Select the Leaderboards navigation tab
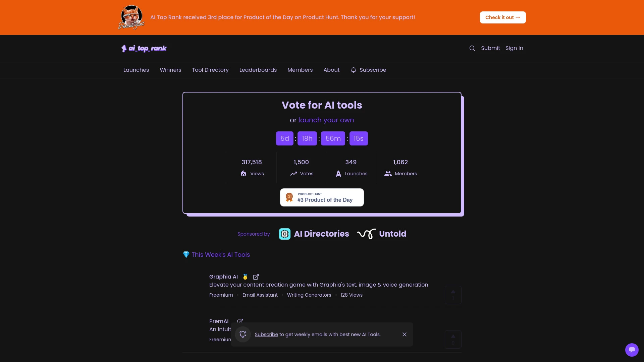This screenshot has height=362, width=644. 258,69
